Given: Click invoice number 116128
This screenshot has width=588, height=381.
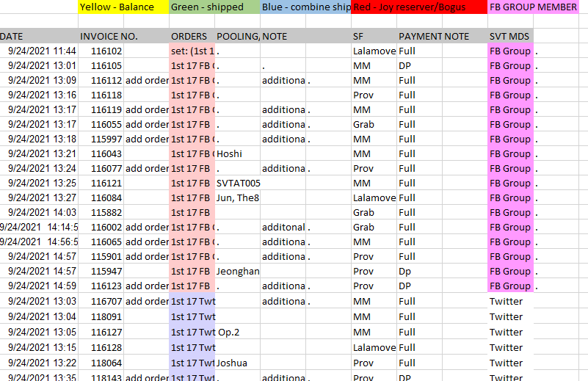Looking at the screenshot, I should click(x=101, y=347).
